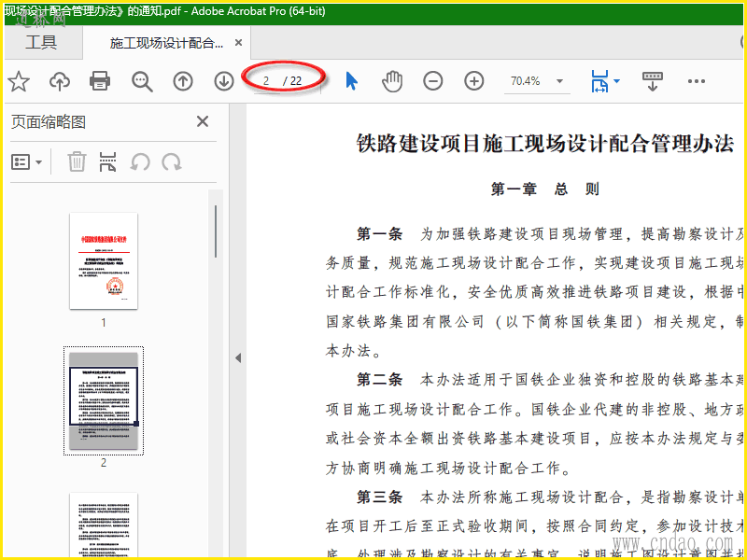
Task: Close the page thumbnails panel
Action: coord(203,121)
